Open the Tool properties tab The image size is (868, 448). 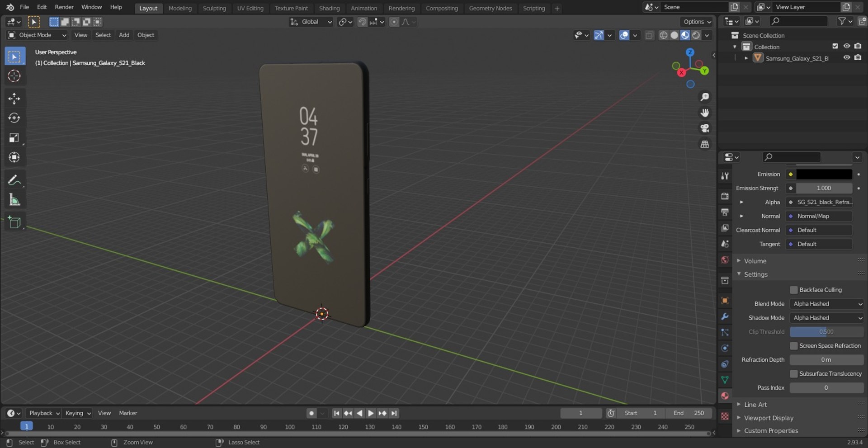pyautogui.click(x=725, y=176)
